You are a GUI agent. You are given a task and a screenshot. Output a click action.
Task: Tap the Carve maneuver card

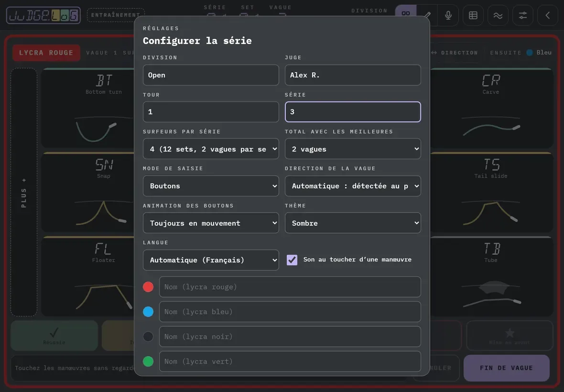[491, 108]
